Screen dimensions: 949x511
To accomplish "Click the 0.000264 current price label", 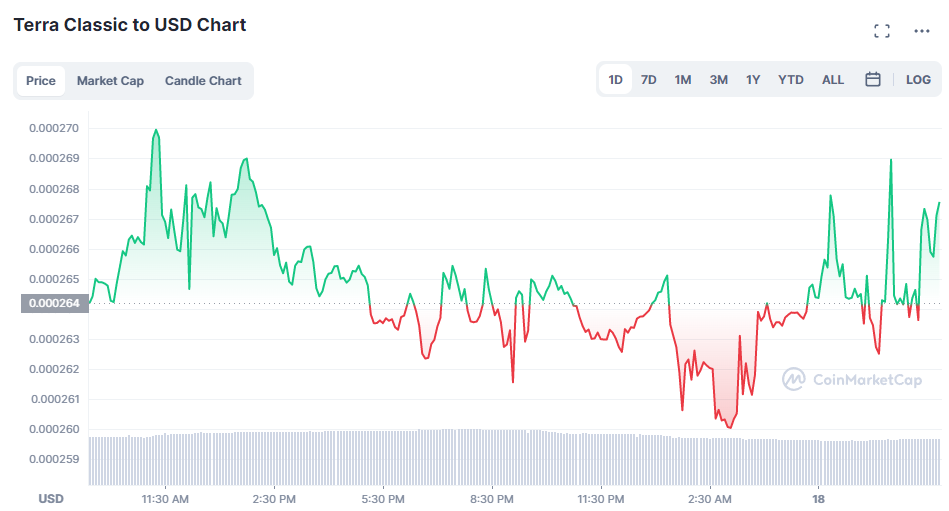I will point(54,303).
